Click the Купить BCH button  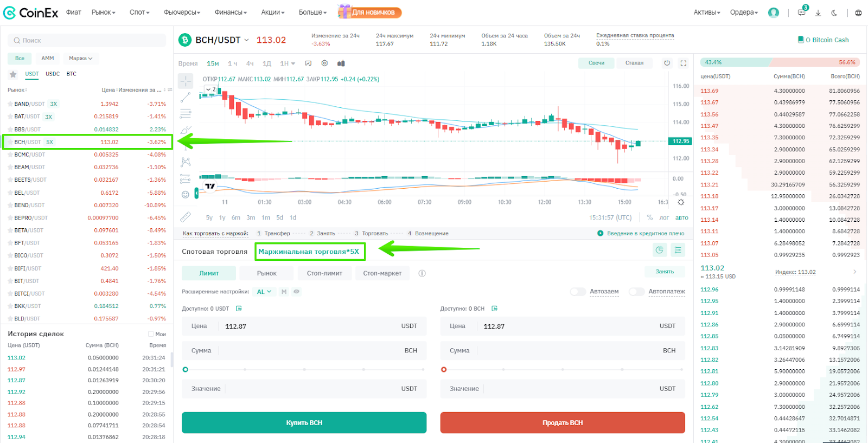pyautogui.click(x=304, y=423)
